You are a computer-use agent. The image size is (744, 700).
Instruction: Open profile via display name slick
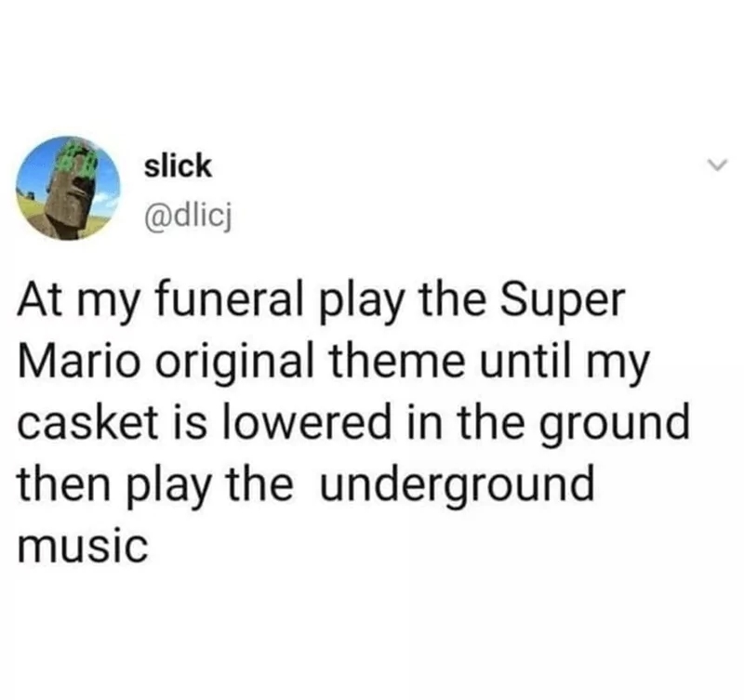coord(178,165)
